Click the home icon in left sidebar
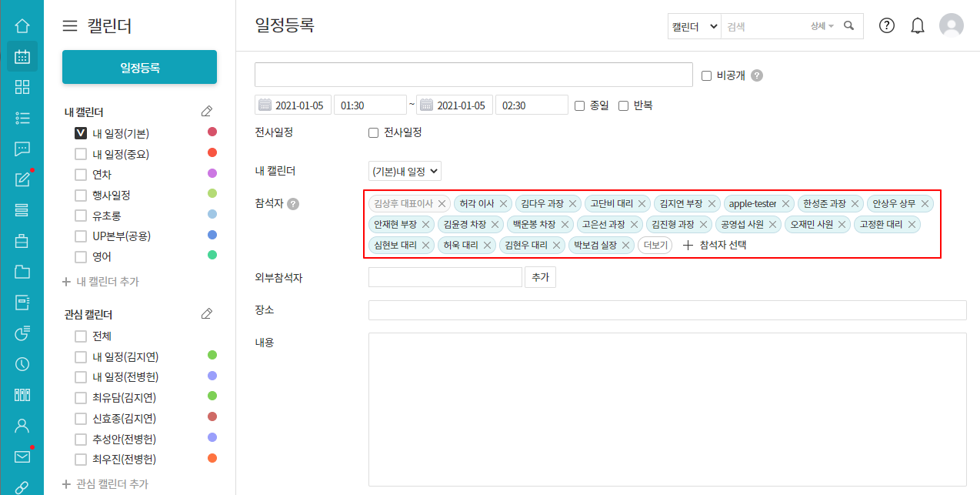980x495 pixels. 22,26
